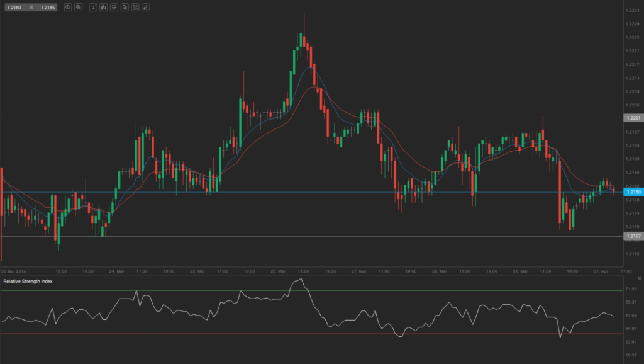
Task: Select the zoom in magnifier tool
Action: [68, 8]
